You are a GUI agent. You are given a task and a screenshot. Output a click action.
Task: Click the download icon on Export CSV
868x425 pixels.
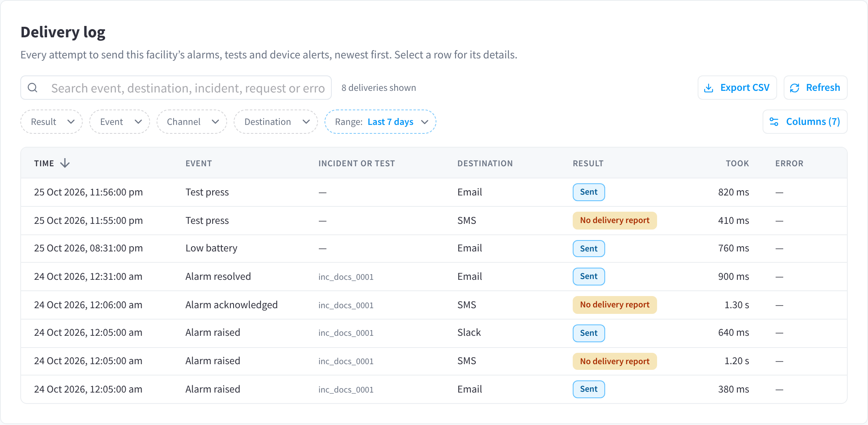(709, 88)
